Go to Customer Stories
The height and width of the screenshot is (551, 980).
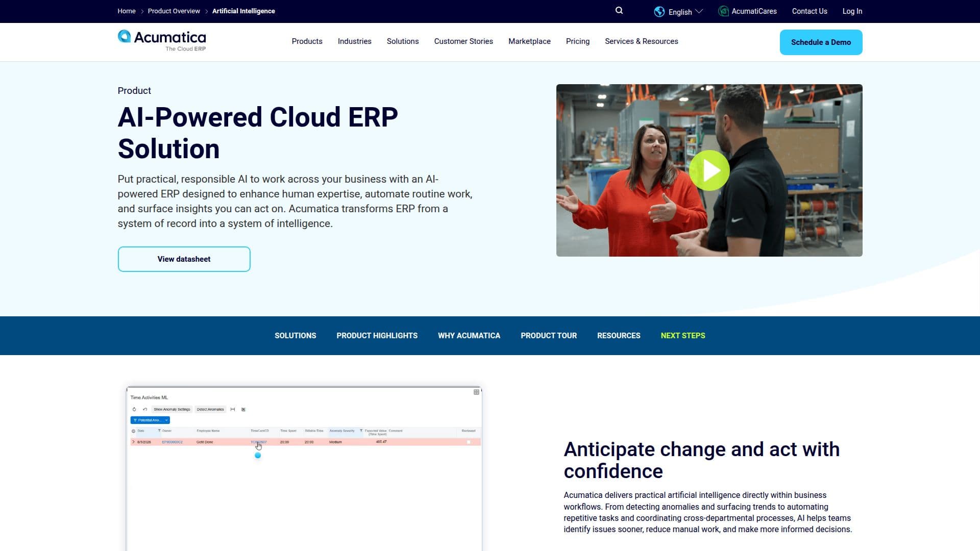[x=463, y=41]
